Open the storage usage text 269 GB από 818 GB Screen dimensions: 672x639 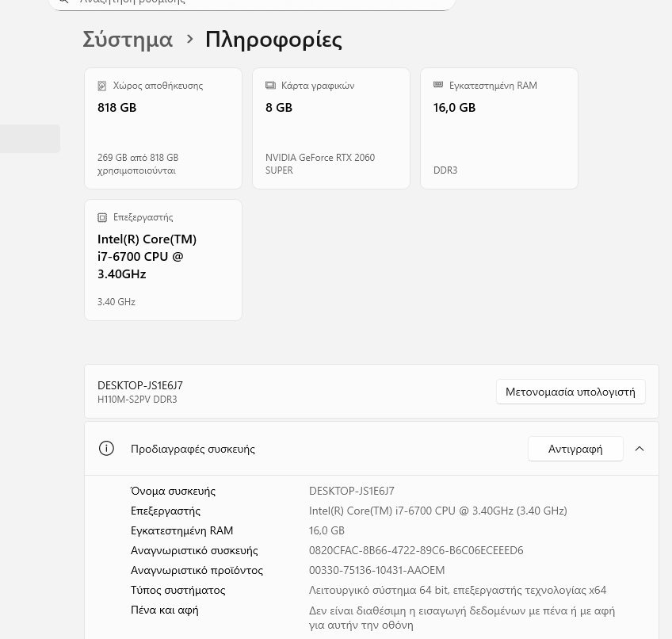[x=138, y=164]
